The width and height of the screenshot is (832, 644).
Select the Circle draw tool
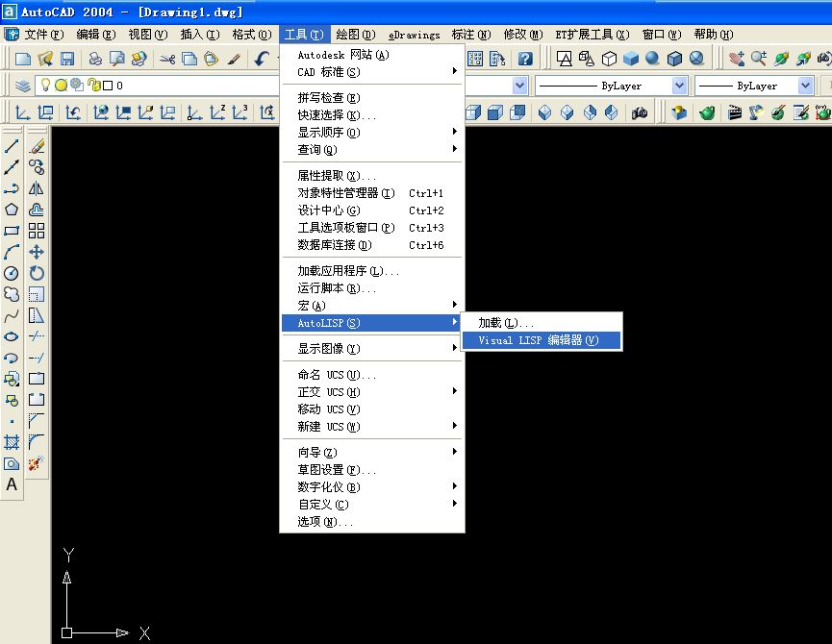12,273
